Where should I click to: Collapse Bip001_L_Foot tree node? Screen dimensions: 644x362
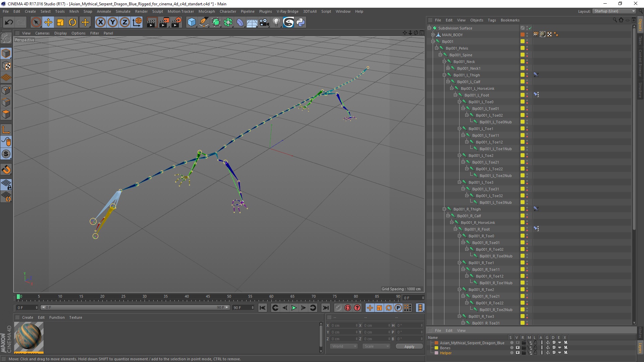(455, 95)
